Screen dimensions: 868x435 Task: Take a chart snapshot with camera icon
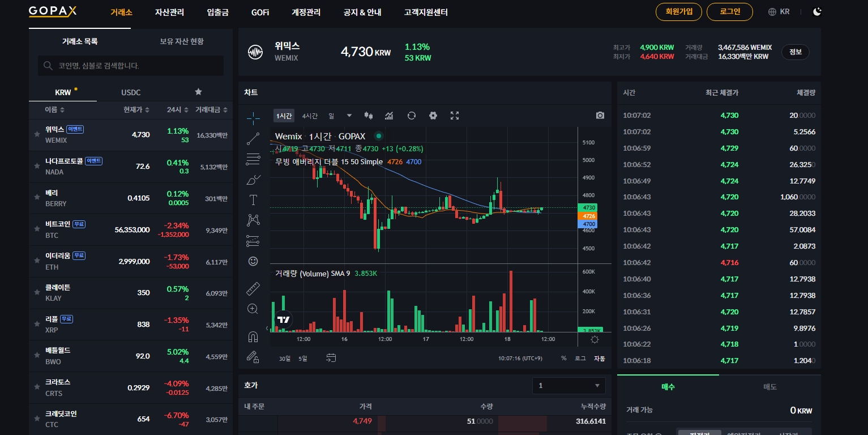tap(600, 116)
